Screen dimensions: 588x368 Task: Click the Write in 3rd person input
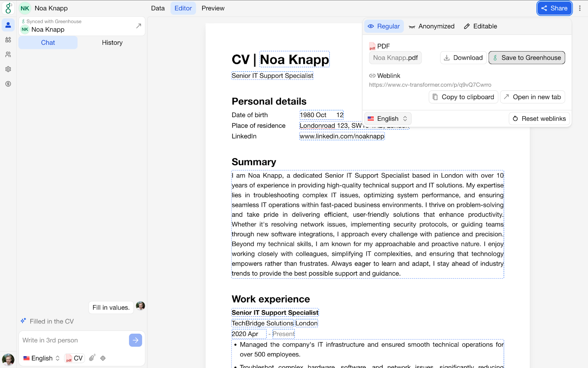point(73,340)
